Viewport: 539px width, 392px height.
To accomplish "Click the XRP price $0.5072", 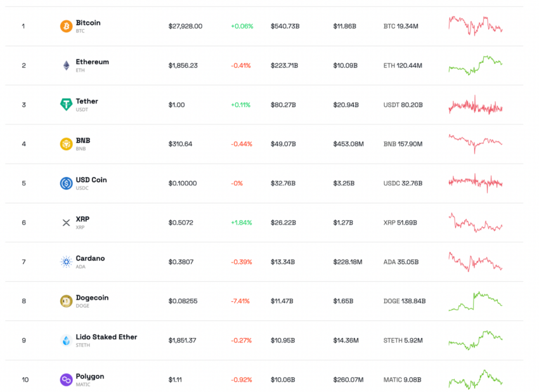I will point(181,223).
